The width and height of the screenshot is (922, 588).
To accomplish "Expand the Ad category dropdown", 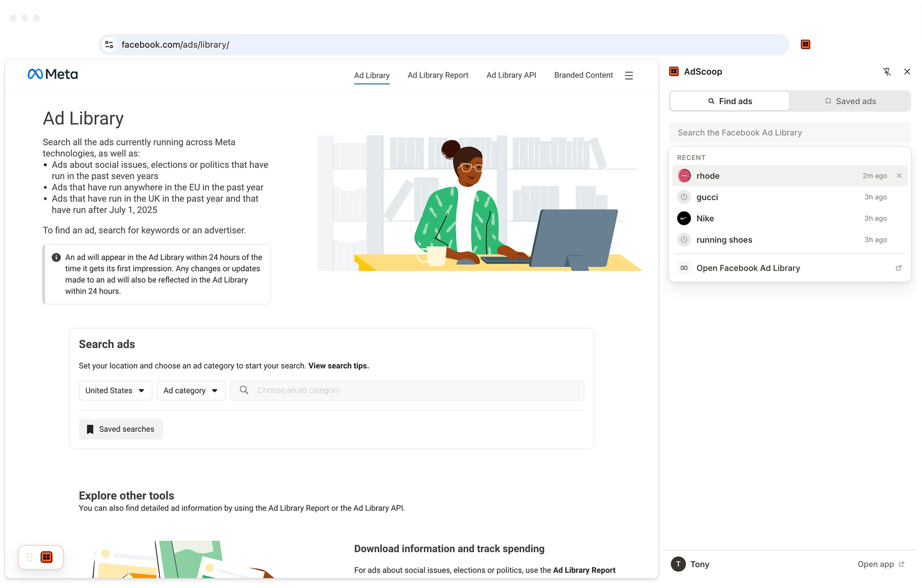I will 191,391.
